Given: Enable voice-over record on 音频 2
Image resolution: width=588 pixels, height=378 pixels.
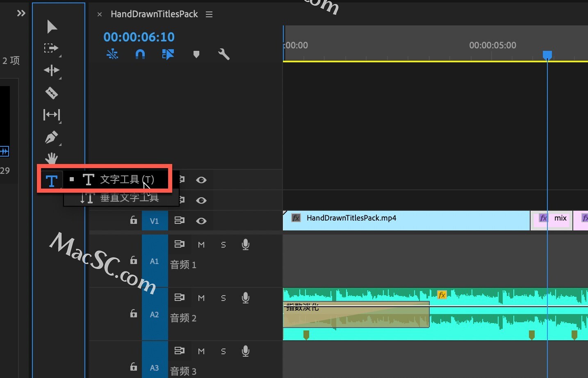Looking at the screenshot, I should pos(246,298).
